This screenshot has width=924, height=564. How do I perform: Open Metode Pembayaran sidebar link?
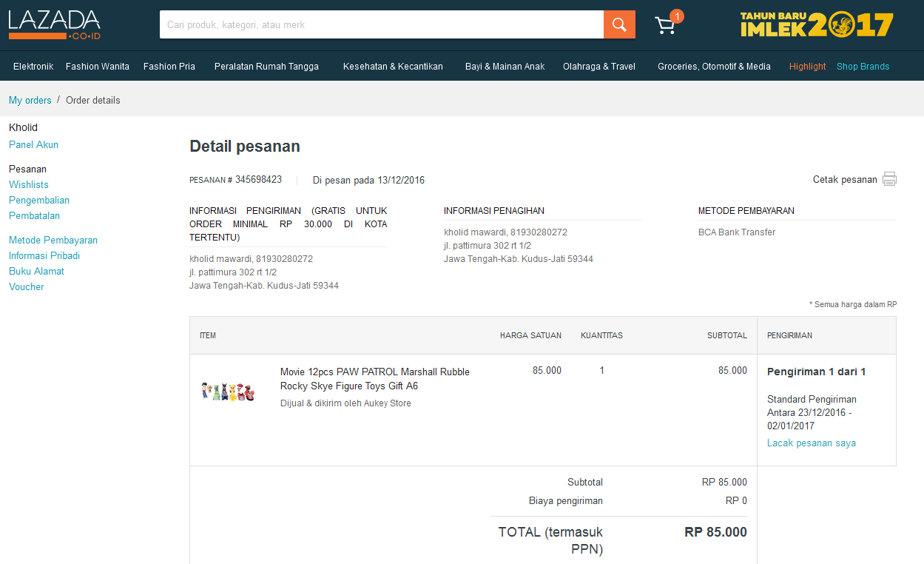tap(53, 240)
